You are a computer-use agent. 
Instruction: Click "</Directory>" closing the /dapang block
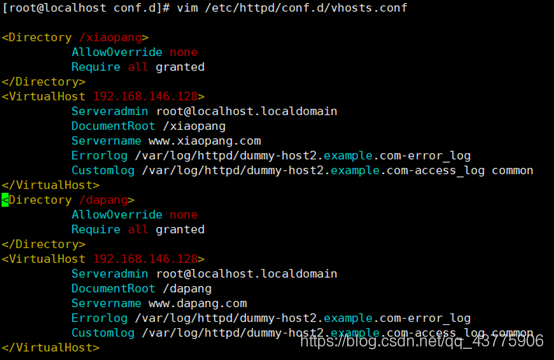(43, 244)
